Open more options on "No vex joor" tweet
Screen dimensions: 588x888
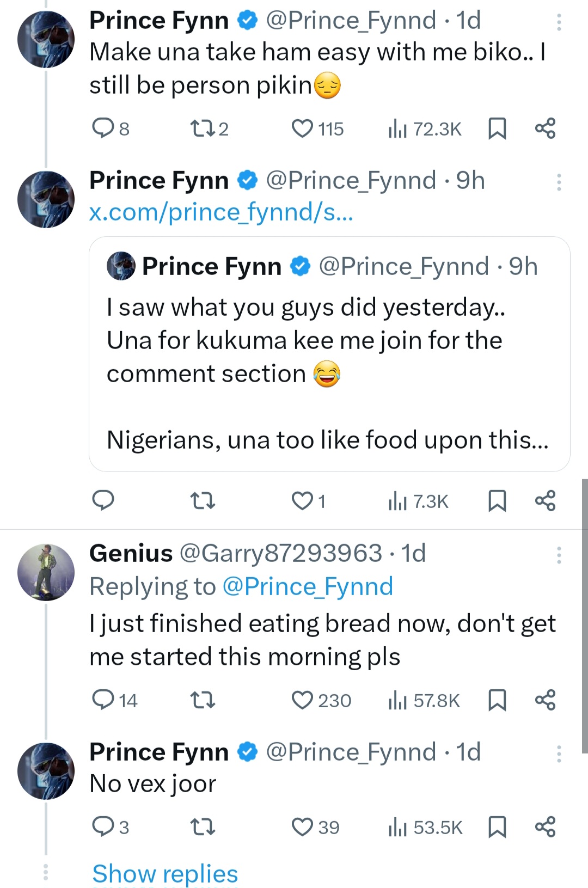559,754
